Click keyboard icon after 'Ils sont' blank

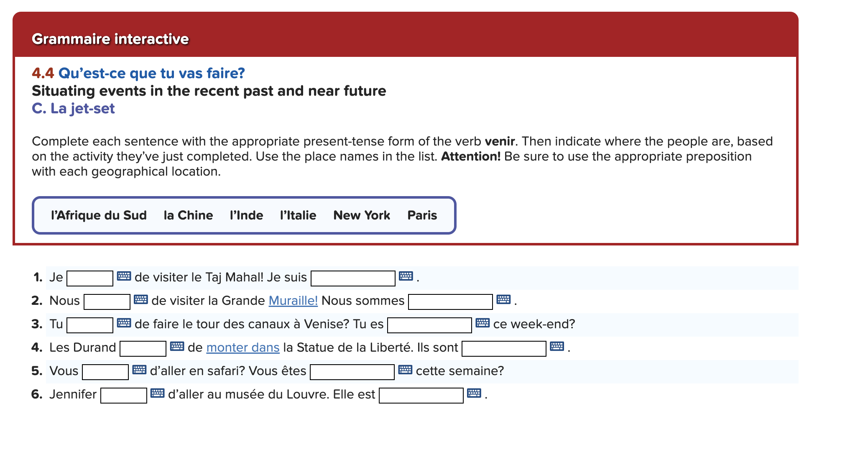(557, 346)
